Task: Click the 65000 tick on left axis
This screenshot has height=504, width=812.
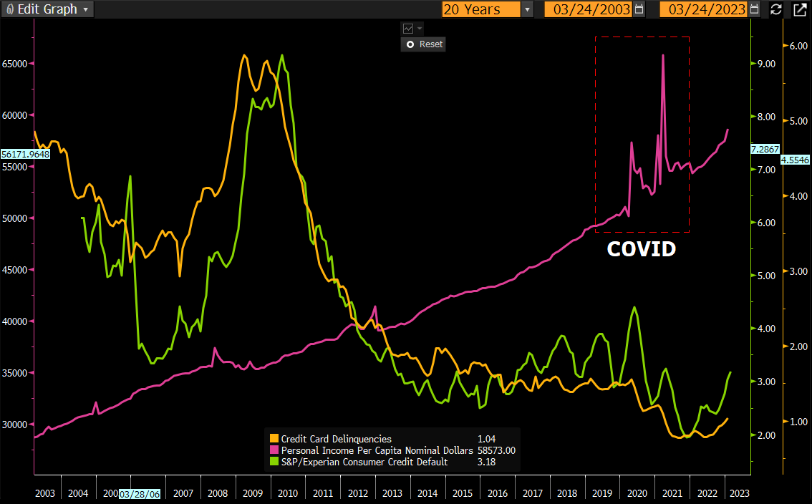Action: click(x=14, y=64)
